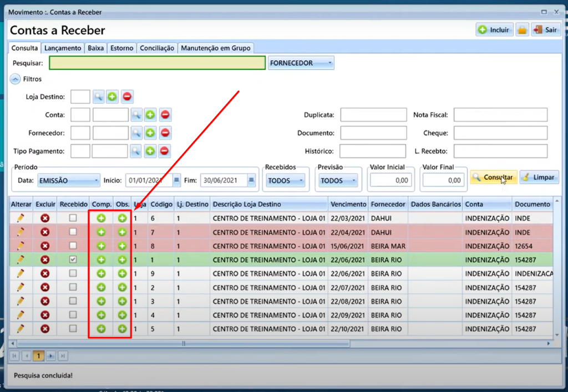Click the delete X for Código 5 row

click(x=45, y=329)
